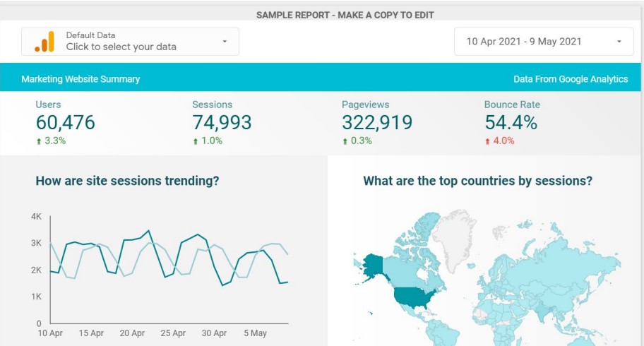This screenshot has height=346, width=644.
Task: Click the Sample Report make a copy banner
Action: [x=345, y=15]
